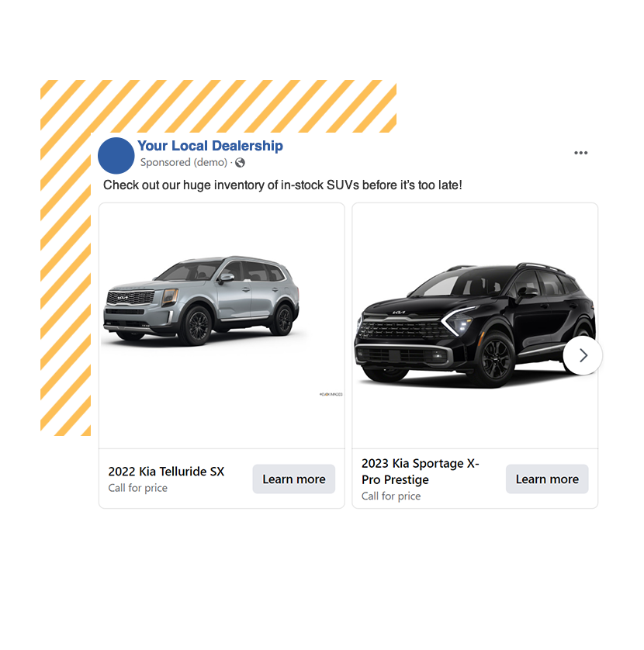This screenshot has width=644, height=650.
Task: Click the Telluride card footer area
Action: [222, 479]
